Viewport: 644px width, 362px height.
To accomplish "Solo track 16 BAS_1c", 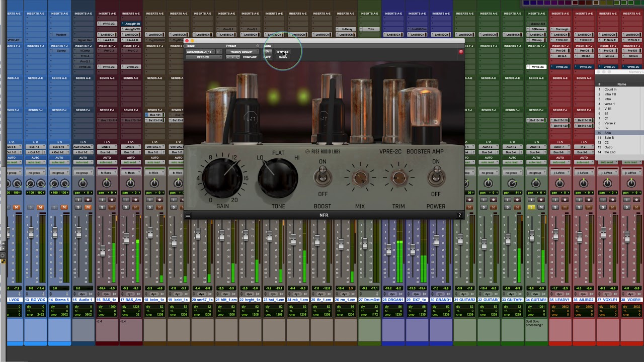I will coord(102,207).
